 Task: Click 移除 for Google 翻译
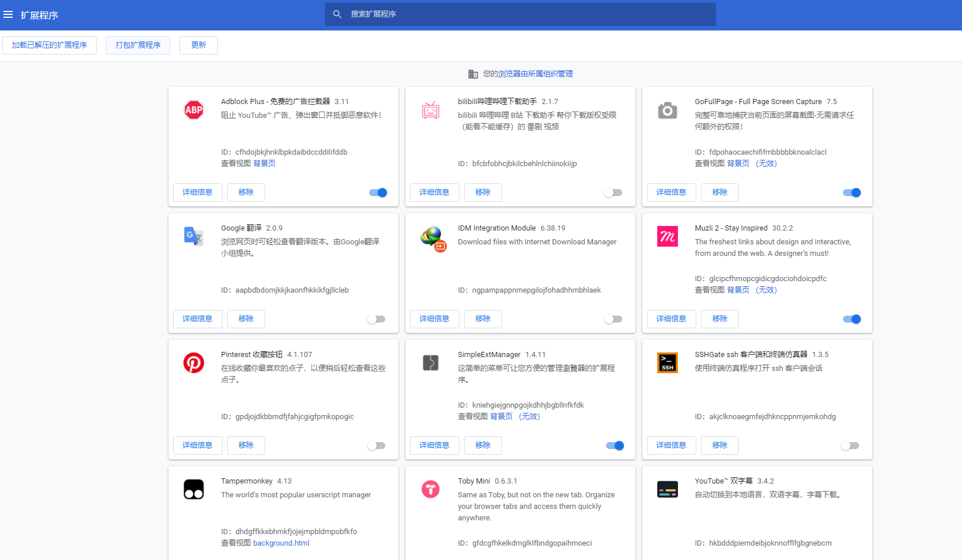click(246, 319)
